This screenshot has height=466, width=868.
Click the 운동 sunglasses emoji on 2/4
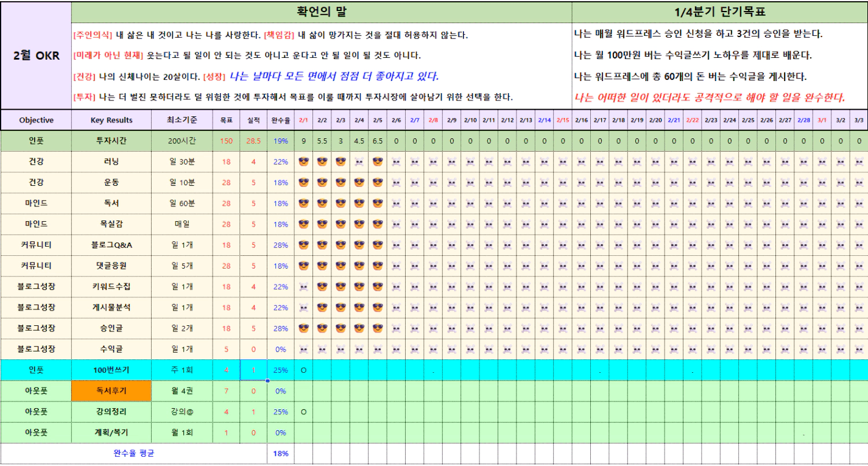pos(359,183)
